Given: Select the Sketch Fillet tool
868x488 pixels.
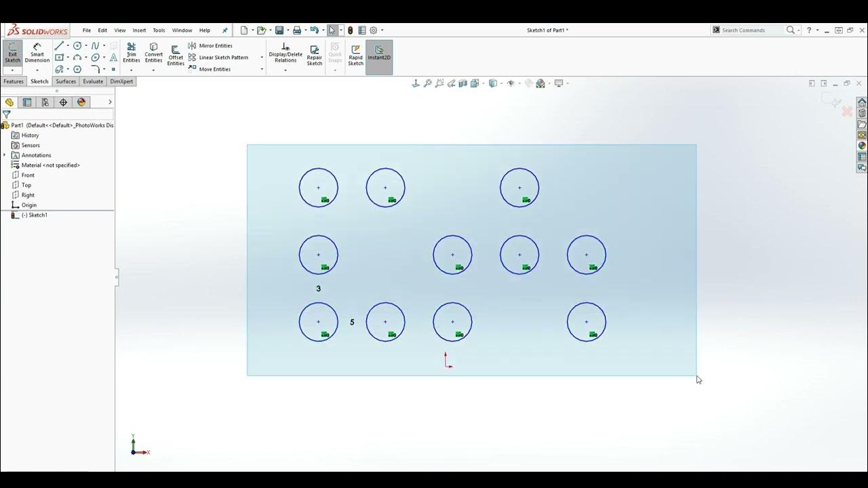Looking at the screenshot, I should click(x=96, y=69).
